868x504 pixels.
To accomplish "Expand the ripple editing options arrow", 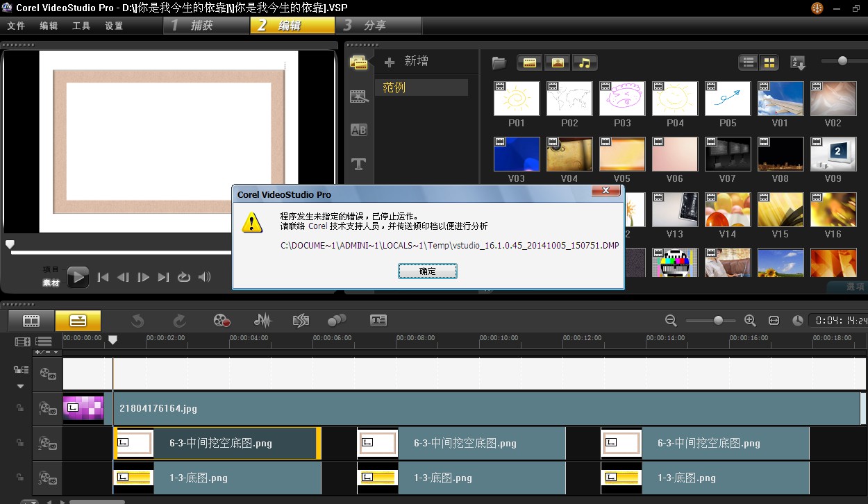I will click(20, 386).
